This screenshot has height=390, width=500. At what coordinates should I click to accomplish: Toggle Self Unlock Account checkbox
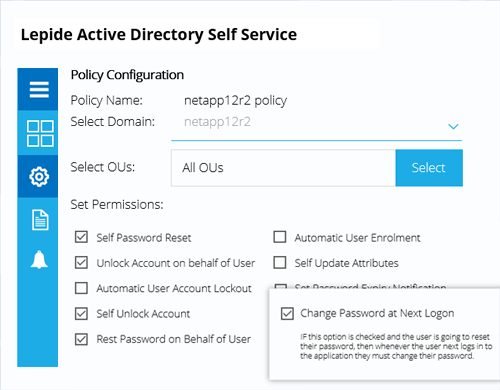(x=81, y=314)
